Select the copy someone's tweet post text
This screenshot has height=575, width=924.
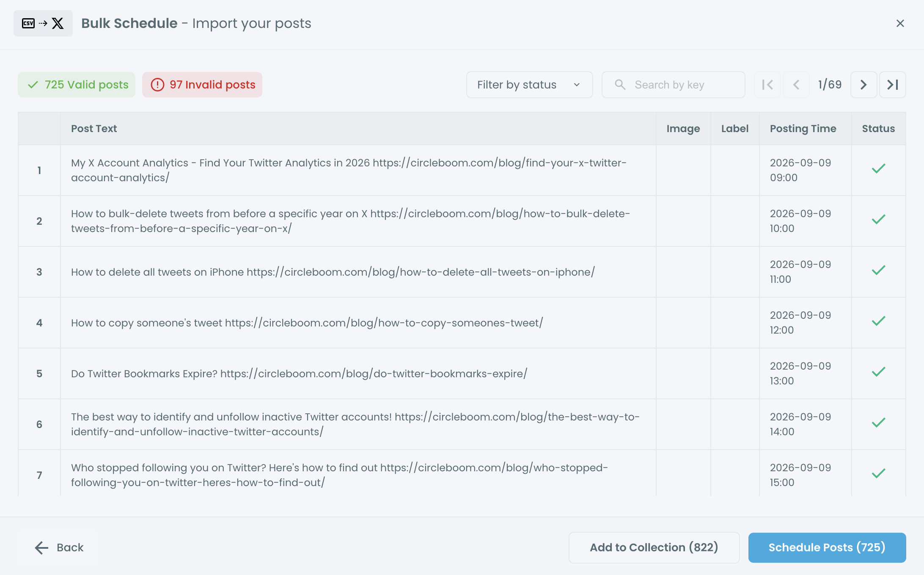point(307,323)
